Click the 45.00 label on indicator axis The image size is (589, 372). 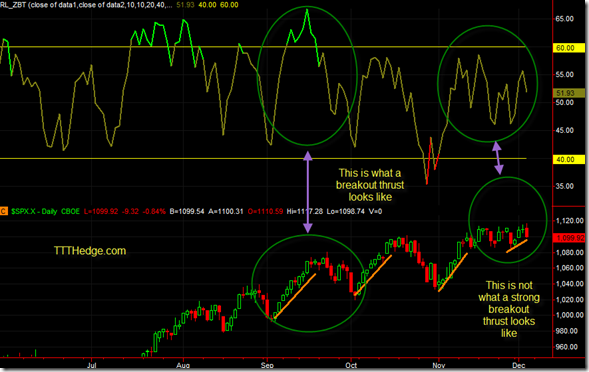[565, 130]
